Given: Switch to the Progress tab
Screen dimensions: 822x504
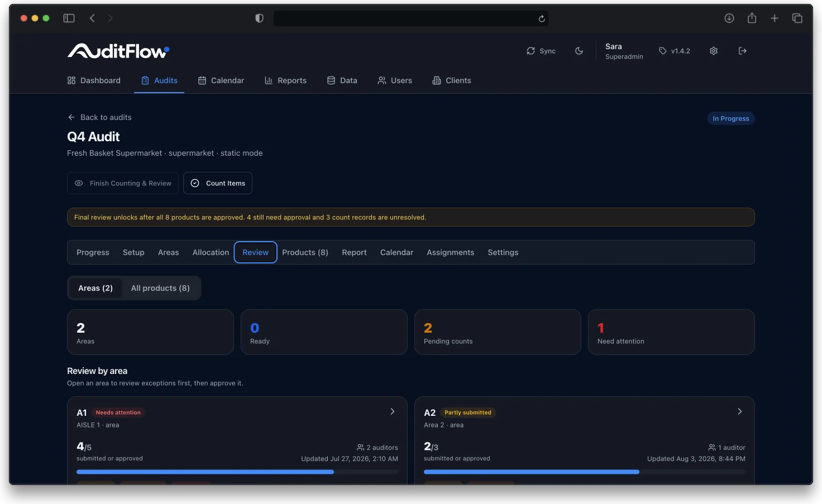Looking at the screenshot, I should (x=93, y=252).
